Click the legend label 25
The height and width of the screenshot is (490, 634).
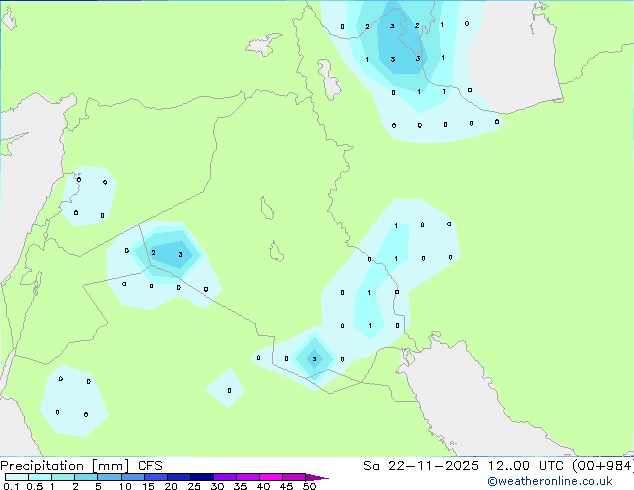[194, 486]
